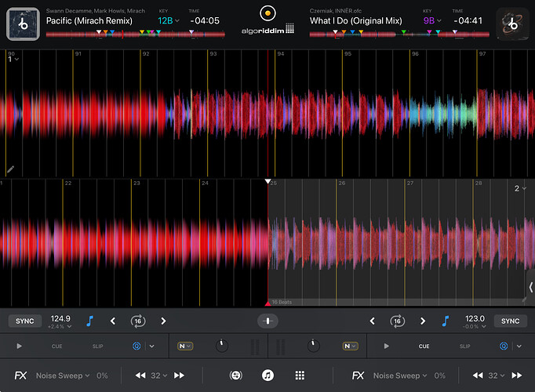This screenshot has width=535, height=392.
Task: Halve loop length with deck 1 left arrow
Action: pos(113,321)
